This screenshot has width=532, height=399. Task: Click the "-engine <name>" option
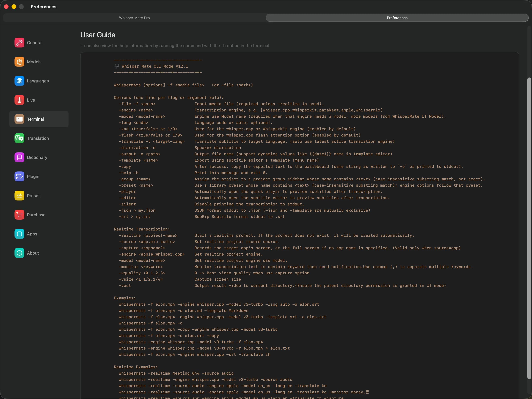[x=136, y=110]
